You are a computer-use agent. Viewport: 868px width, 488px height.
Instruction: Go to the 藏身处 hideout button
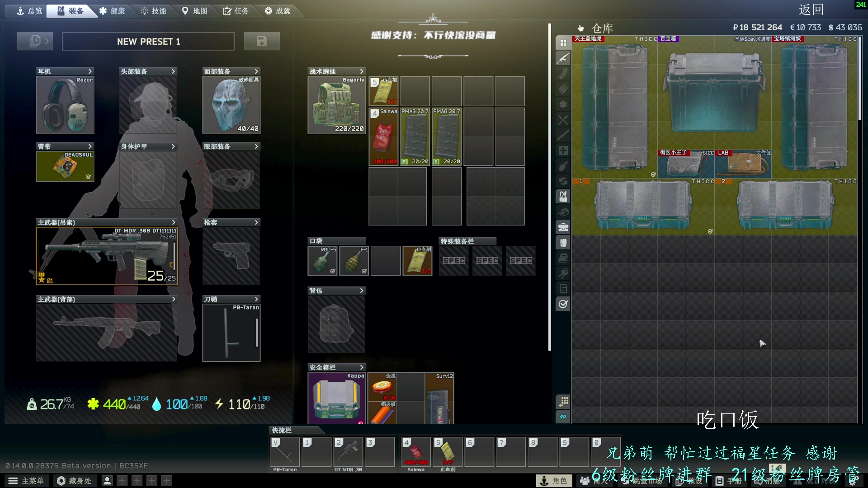pyautogui.click(x=74, y=481)
